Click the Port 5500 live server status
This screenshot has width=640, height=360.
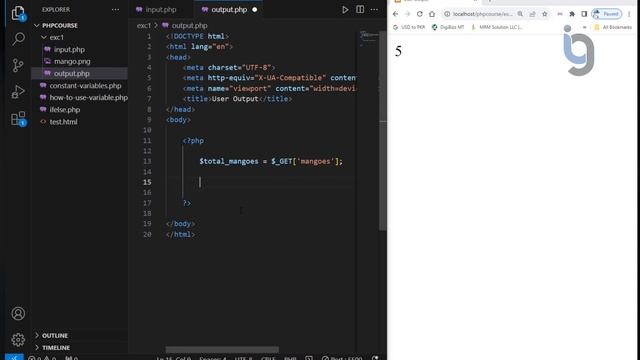point(342,358)
